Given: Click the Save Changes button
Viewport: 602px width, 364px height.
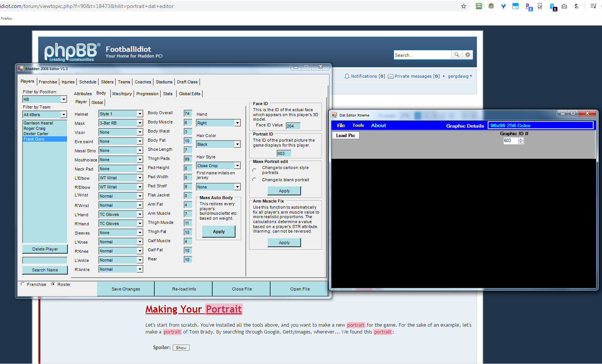Looking at the screenshot, I should point(126,289).
